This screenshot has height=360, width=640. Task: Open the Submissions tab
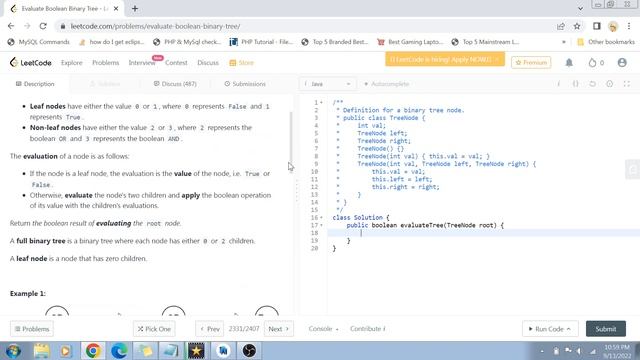coord(245,84)
